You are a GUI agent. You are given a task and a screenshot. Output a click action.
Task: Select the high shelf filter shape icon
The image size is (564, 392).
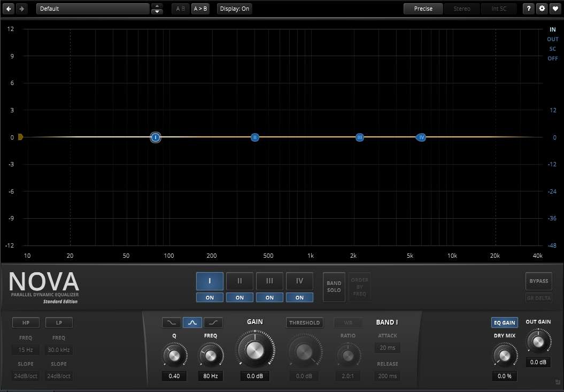[213, 322]
